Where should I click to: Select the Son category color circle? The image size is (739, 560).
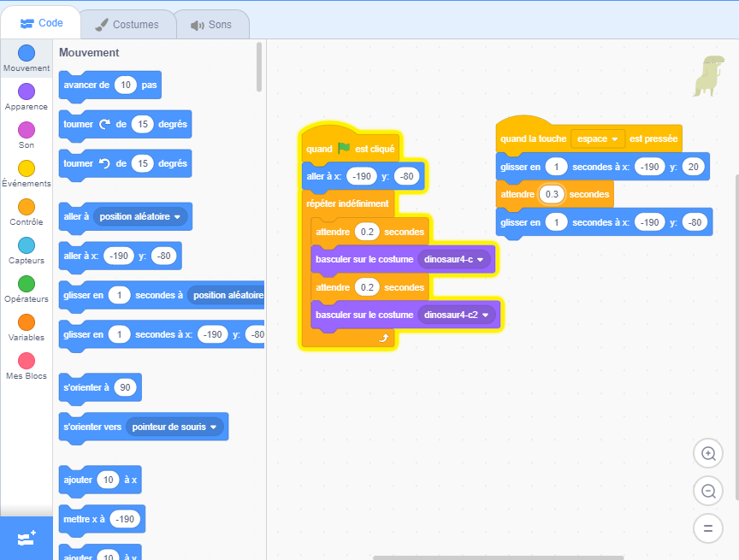pos(27,131)
